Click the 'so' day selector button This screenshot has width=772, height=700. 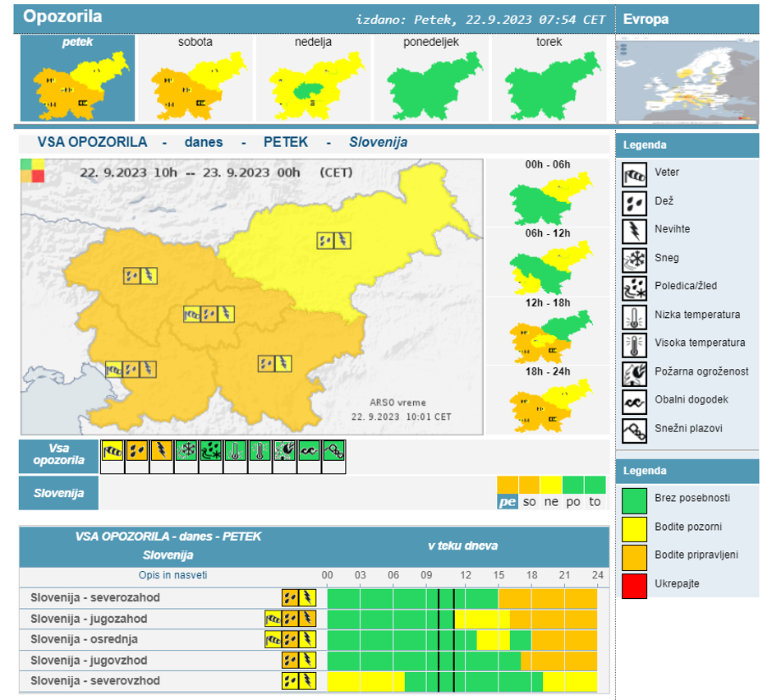(x=530, y=501)
